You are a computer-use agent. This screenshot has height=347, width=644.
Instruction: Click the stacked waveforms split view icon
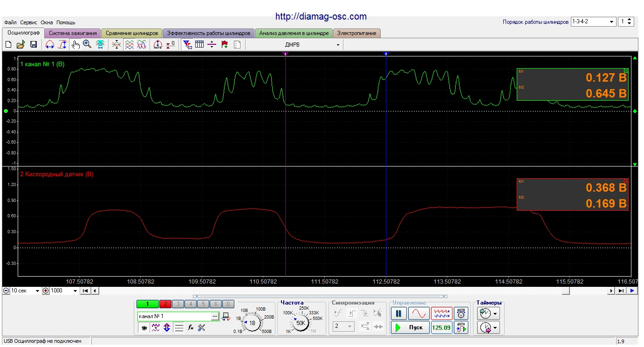[130, 44]
